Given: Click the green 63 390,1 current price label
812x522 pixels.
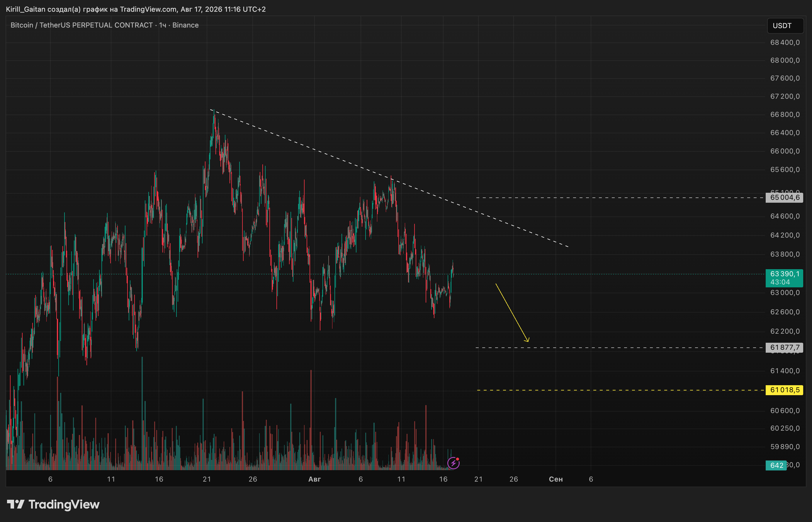Looking at the screenshot, I should (x=784, y=278).
